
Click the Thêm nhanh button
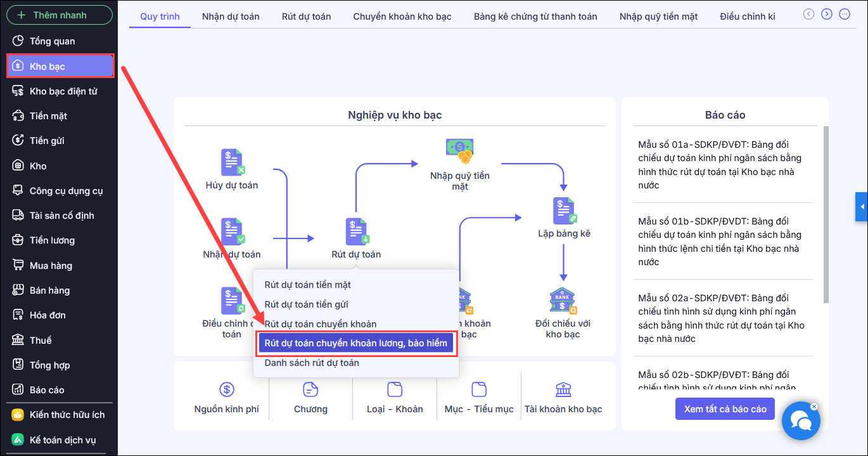[x=60, y=15]
